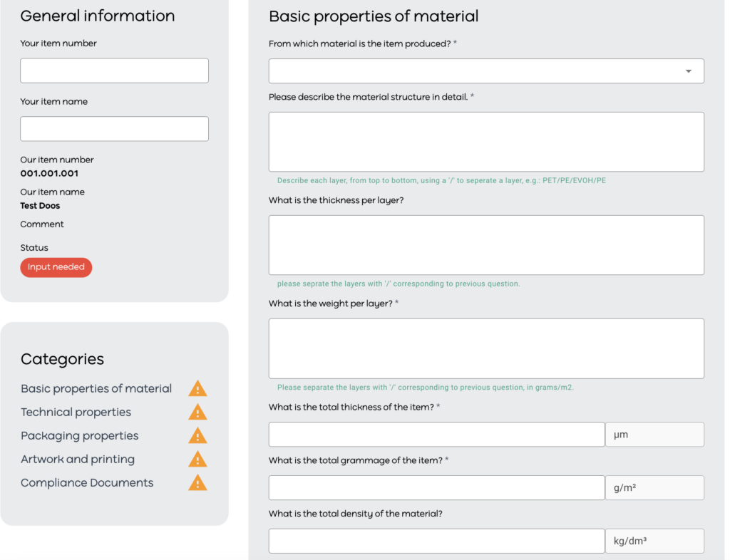The image size is (730, 560).
Task: Click warning icon beside Compliance Documents
Action: click(197, 483)
